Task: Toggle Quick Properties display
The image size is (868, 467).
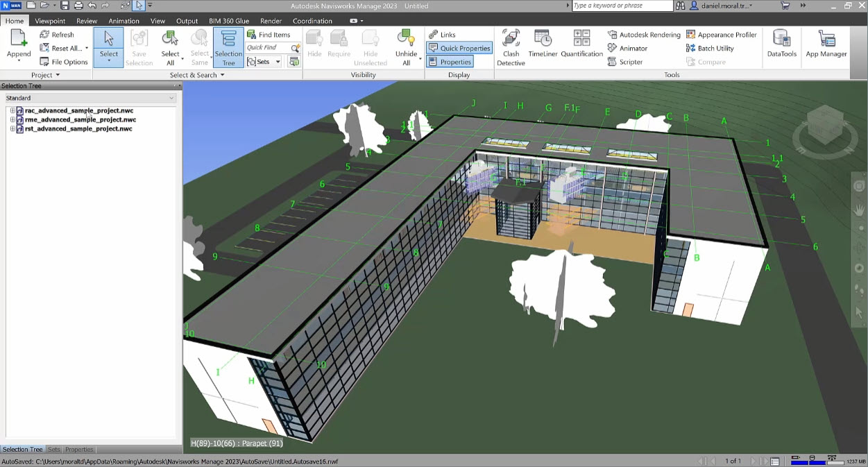Action: click(x=458, y=47)
